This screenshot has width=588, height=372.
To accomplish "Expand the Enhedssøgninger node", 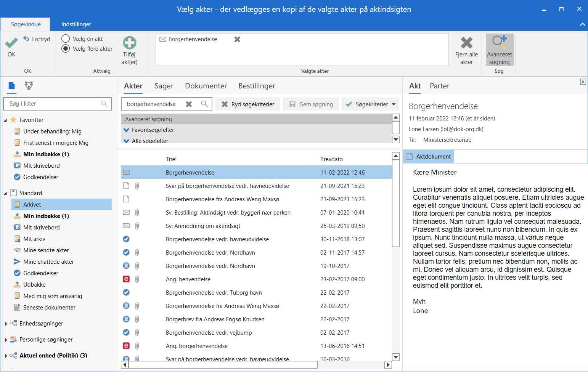I will (6, 324).
